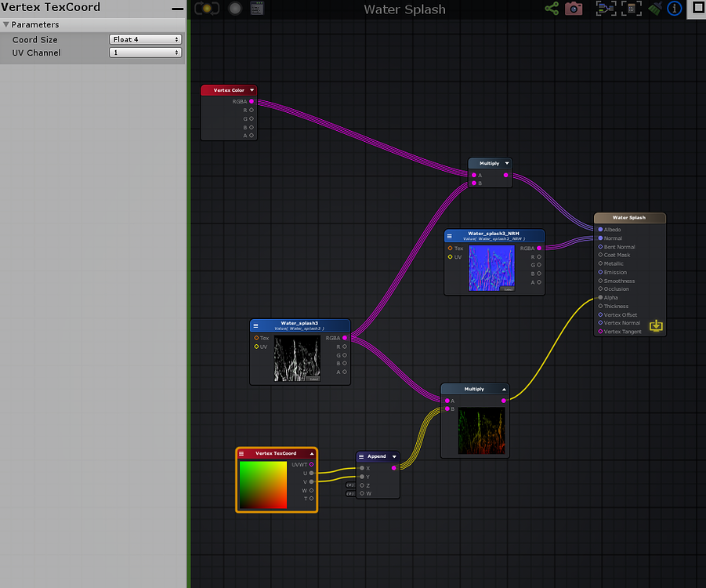
Task: Toggle the gray sphere preview mode
Action: (x=234, y=8)
